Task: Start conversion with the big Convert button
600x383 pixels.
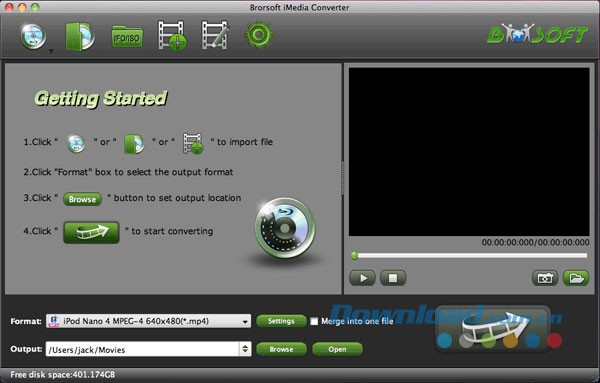Action: point(493,328)
